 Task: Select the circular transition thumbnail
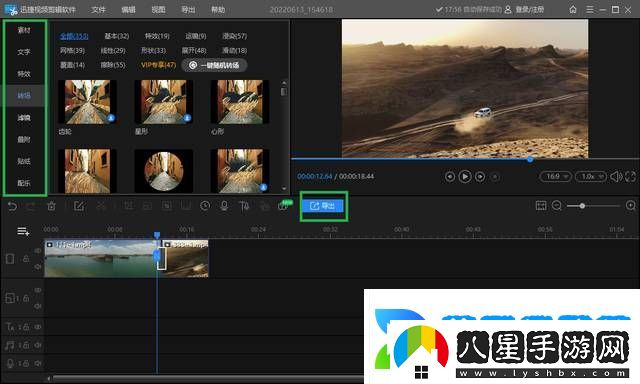[163, 171]
